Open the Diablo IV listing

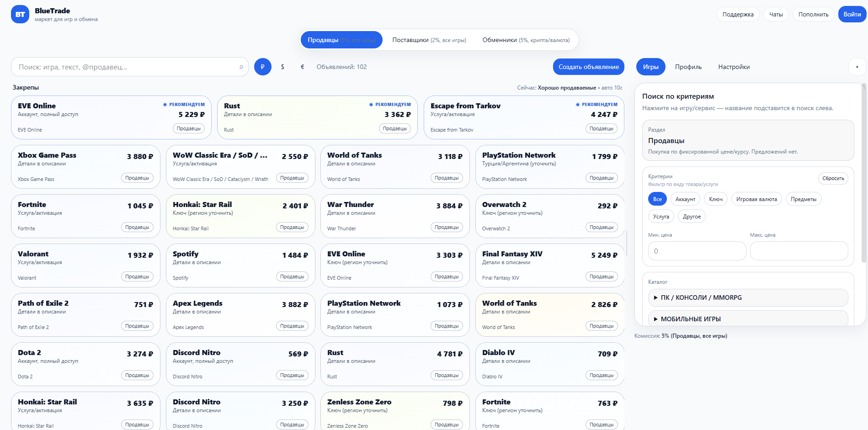pyautogui.click(x=550, y=364)
